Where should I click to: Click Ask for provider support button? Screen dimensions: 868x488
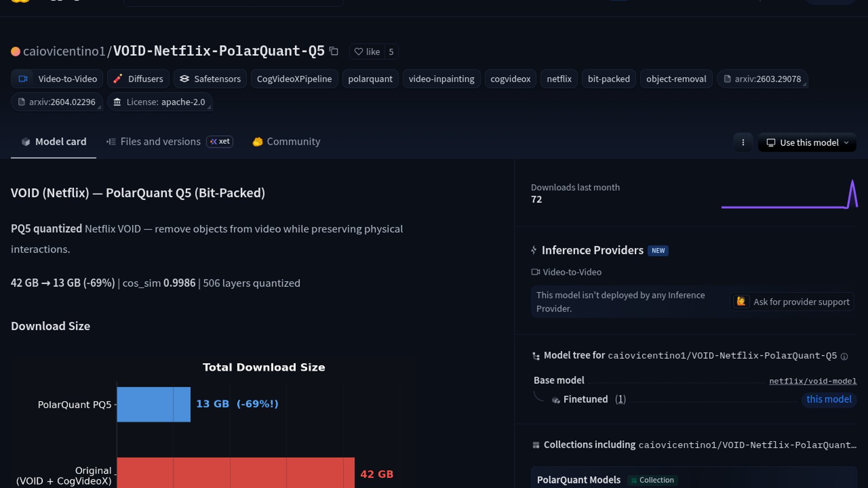point(792,302)
